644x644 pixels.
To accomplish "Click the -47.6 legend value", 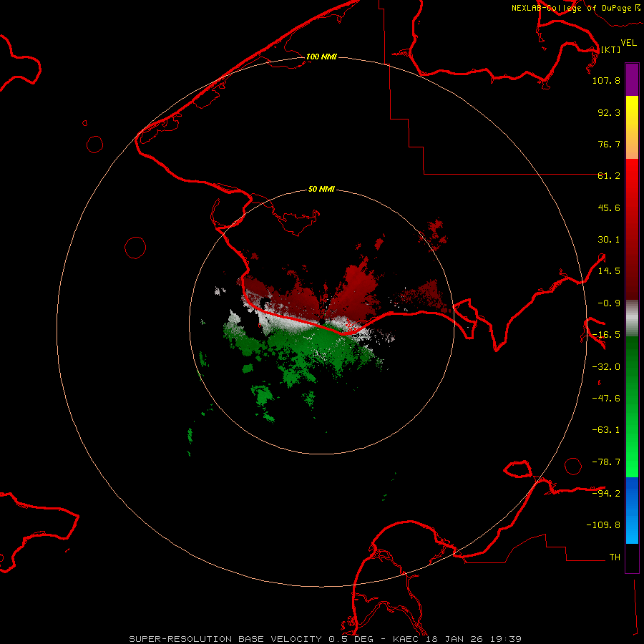I will 606,399.
